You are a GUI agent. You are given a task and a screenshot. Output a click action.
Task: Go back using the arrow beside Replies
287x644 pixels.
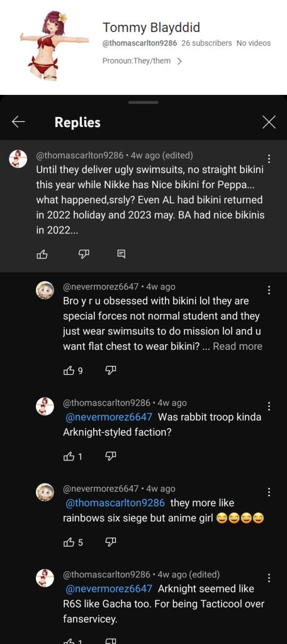click(x=18, y=121)
